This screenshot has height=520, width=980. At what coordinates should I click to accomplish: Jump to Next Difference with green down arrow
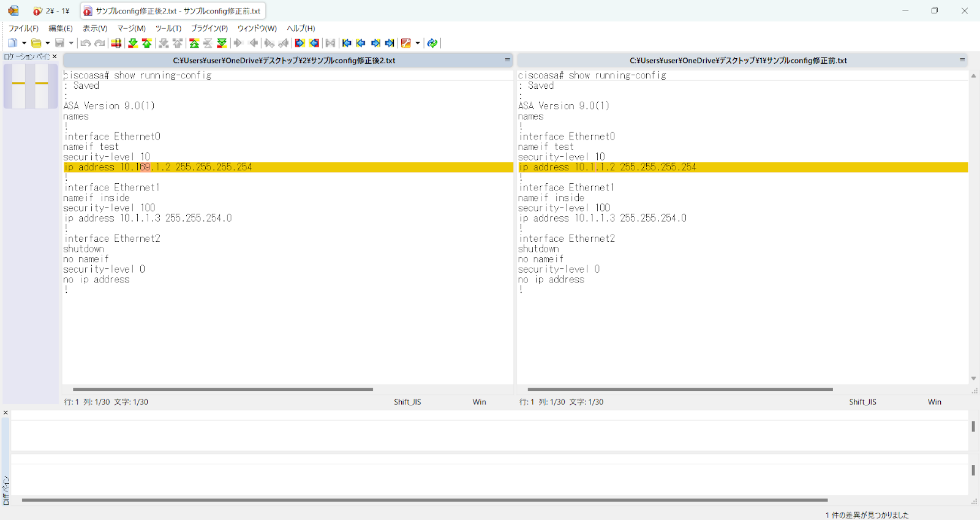(x=132, y=43)
